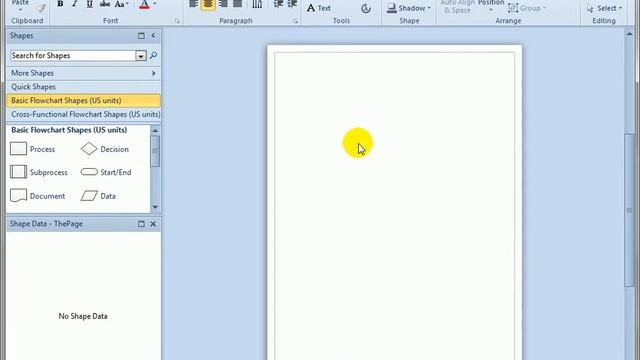Increase the paragraph indent
This screenshot has height=360, width=640.
tap(292, 4)
